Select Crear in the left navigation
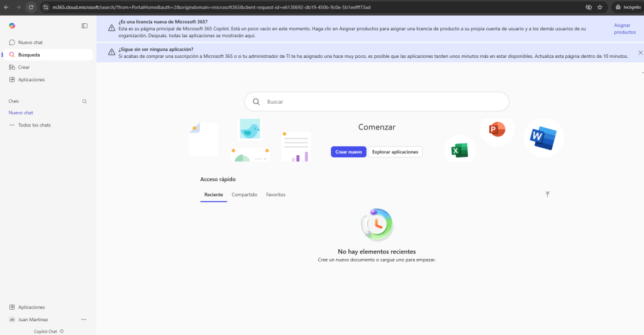Screen dimensions: 644x335 [23, 67]
